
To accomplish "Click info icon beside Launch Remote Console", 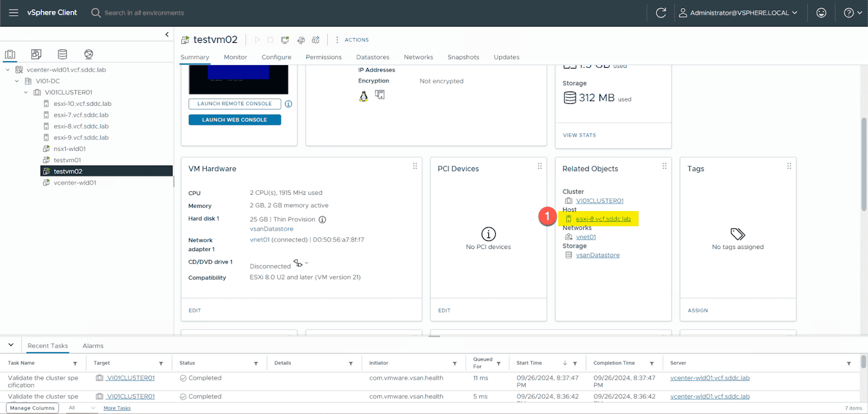I will [x=289, y=104].
